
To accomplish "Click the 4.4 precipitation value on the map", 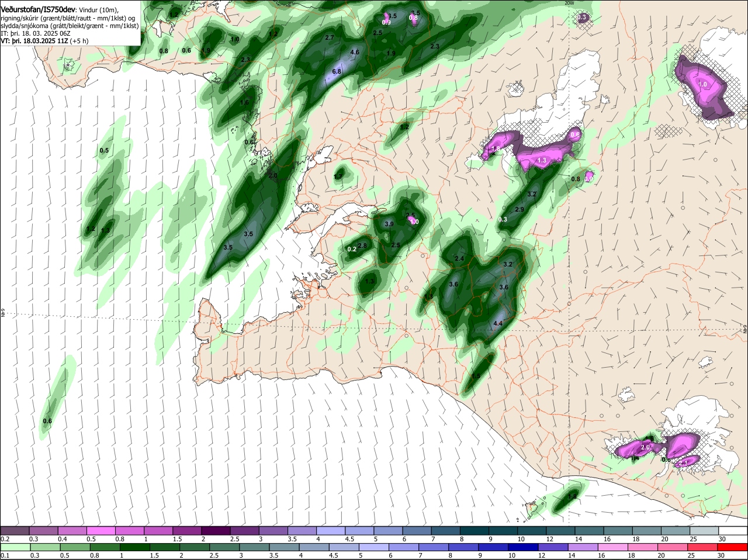I will 498,323.
